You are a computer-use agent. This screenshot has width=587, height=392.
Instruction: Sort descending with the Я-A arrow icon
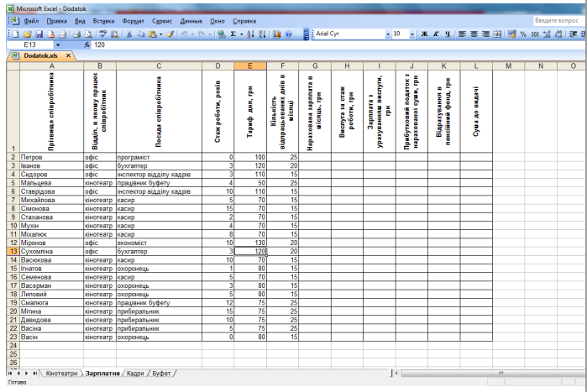(262, 34)
